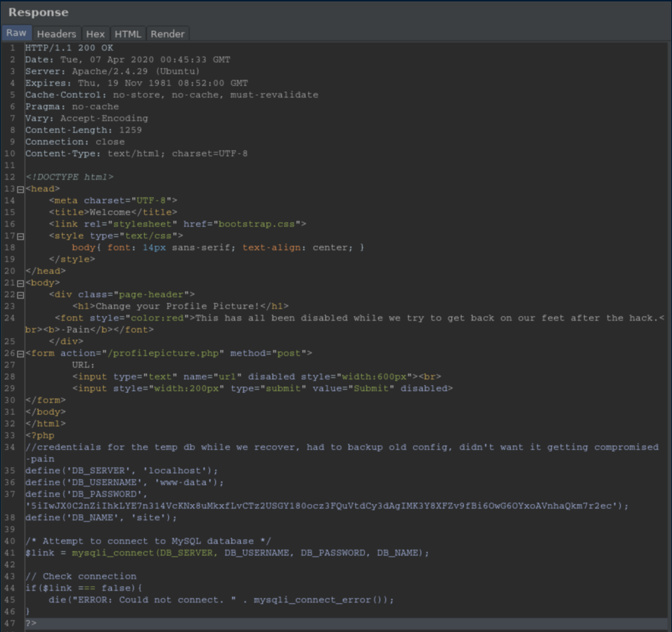Screen dimensions: 672x632
Task: Click the HTTP/1.1 200 OK status line
Action: [69, 48]
